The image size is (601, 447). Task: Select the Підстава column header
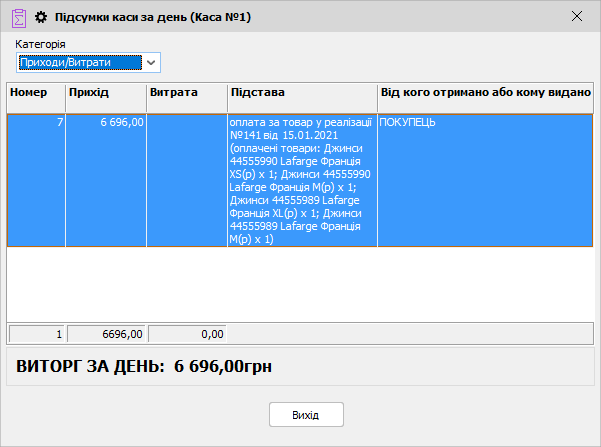302,92
